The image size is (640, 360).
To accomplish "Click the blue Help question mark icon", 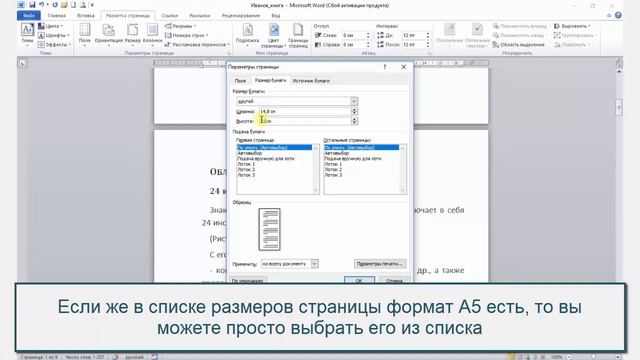I will [x=618, y=16].
